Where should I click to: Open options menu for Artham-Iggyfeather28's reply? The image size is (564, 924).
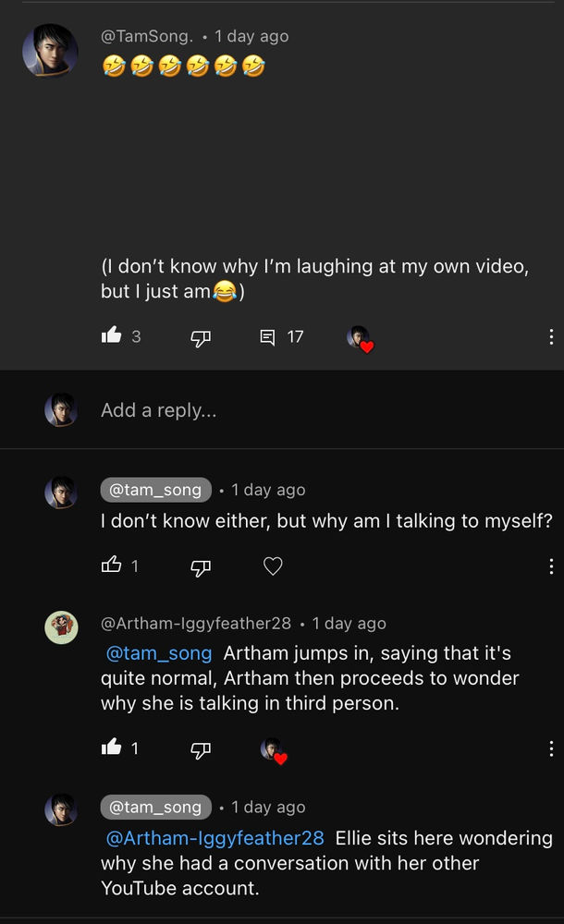[x=551, y=748]
